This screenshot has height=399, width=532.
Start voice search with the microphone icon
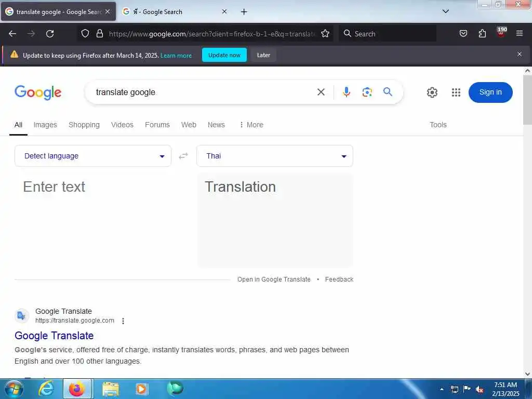(x=346, y=92)
